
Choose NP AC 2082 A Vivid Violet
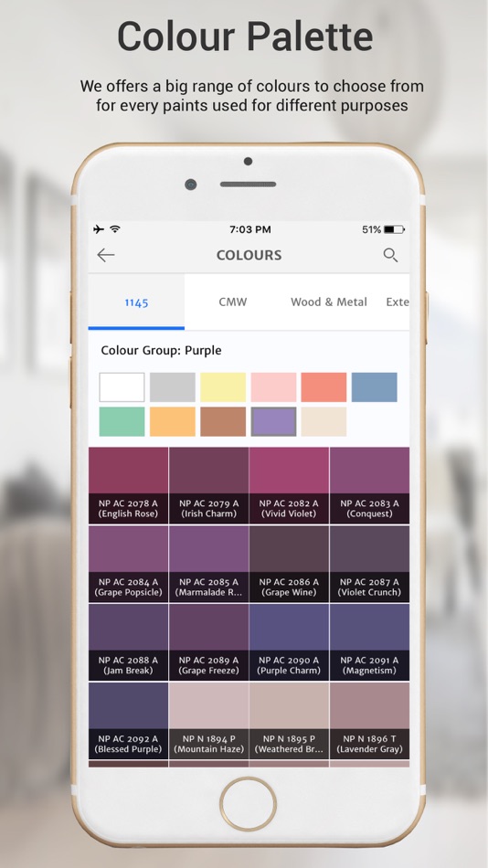pos(289,485)
